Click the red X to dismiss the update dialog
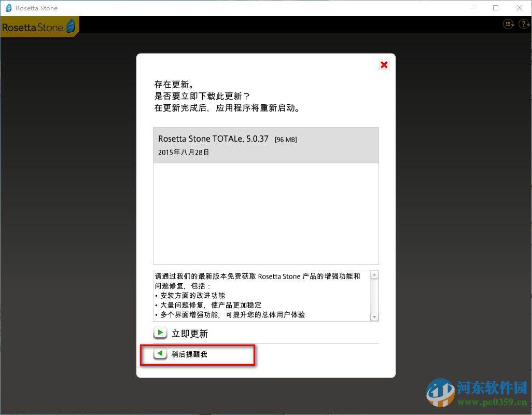Viewport: 532px width, 415px height. tap(383, 65)
